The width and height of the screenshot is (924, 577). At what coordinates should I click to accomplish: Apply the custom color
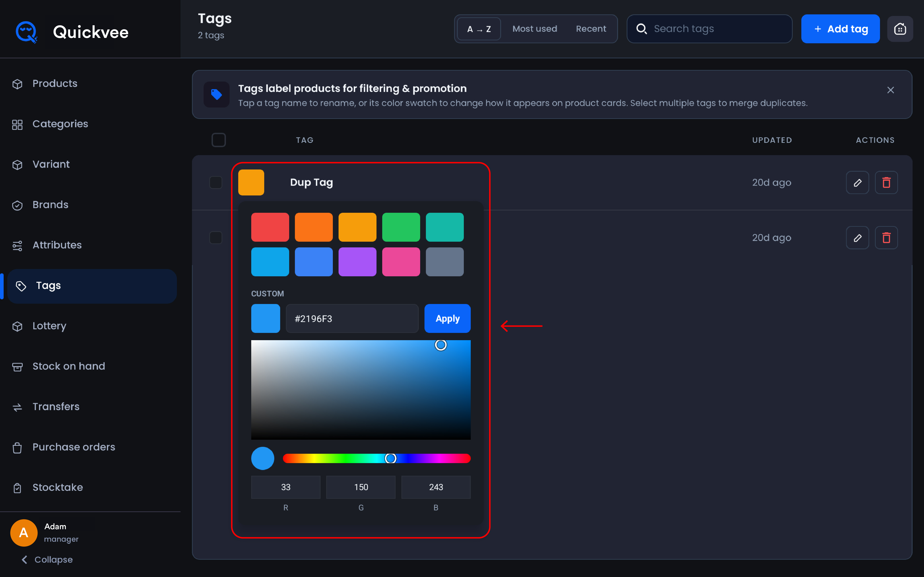tap(448, 318)
